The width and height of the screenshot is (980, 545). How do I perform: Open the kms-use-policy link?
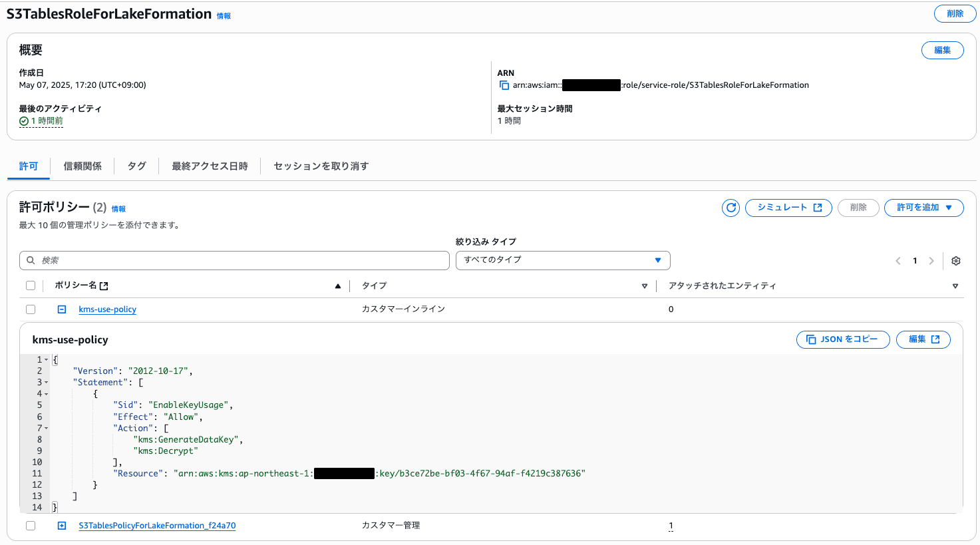pyautogui.click(x=107, y=309)
